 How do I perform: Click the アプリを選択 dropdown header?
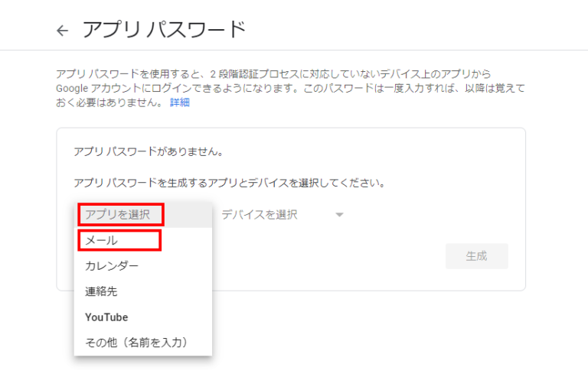122,215
